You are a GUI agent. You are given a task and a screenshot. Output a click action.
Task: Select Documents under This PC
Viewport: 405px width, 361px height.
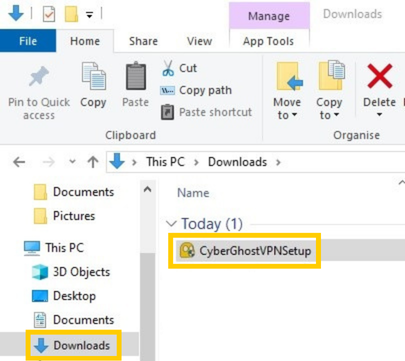74,320
